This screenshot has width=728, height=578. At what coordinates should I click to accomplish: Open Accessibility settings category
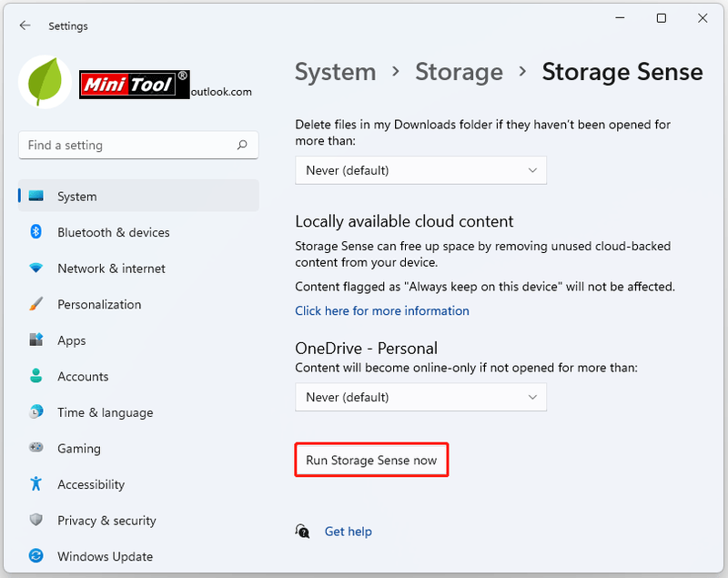[138, 484]
